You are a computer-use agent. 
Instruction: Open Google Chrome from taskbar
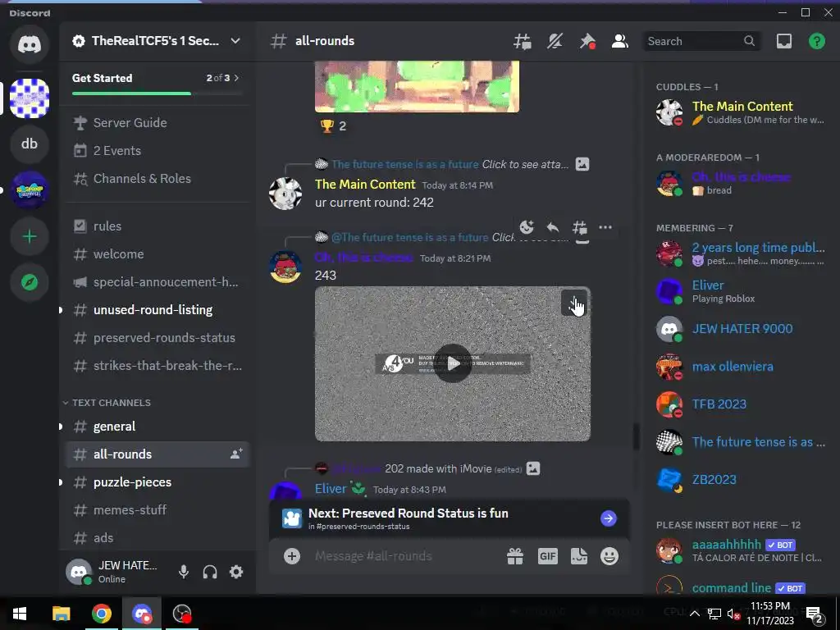click(101, 614)
